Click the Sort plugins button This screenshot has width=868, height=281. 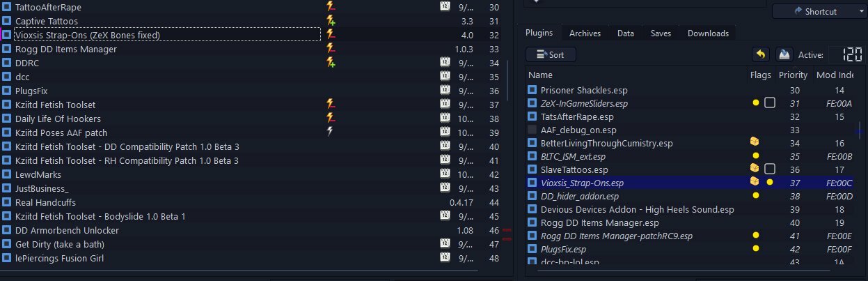(551, 54)
